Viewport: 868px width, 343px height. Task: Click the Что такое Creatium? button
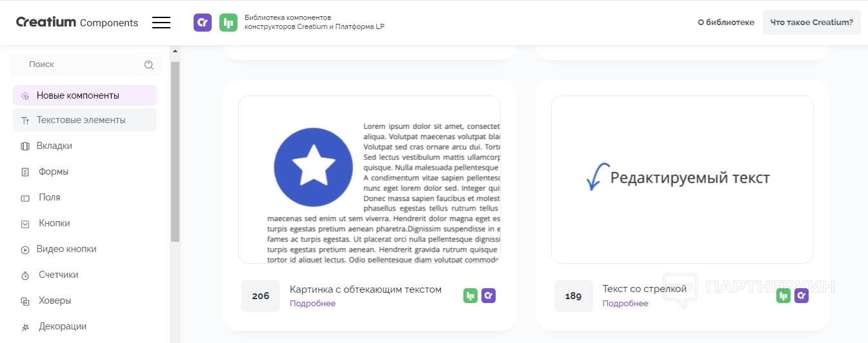pos(811,23)
